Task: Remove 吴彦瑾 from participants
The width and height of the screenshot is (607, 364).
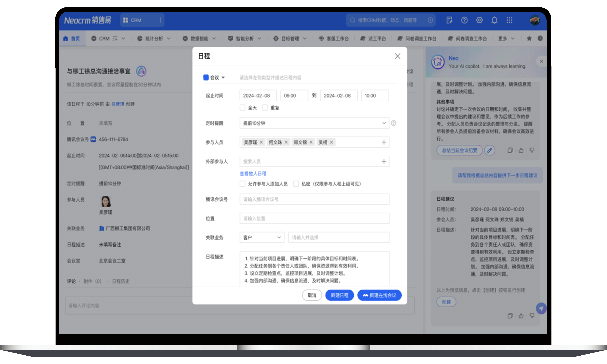Action: 261,142
